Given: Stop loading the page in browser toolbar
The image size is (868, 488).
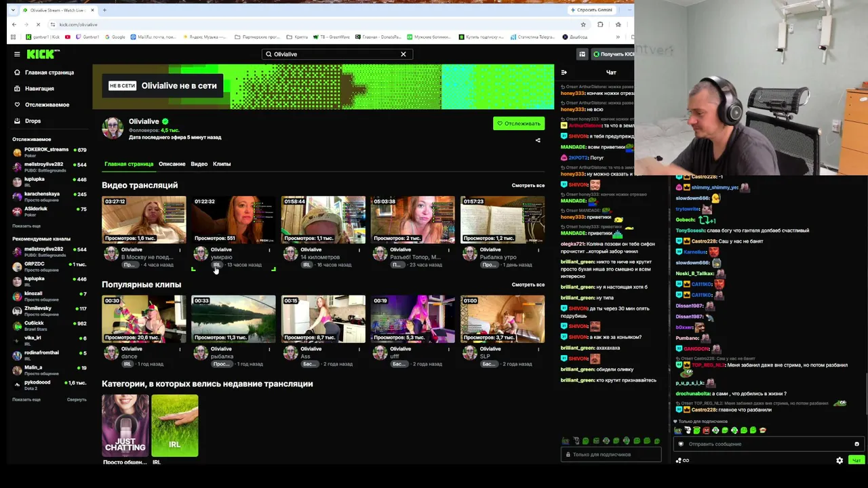Looking at the screenshot, I should 38,24.
